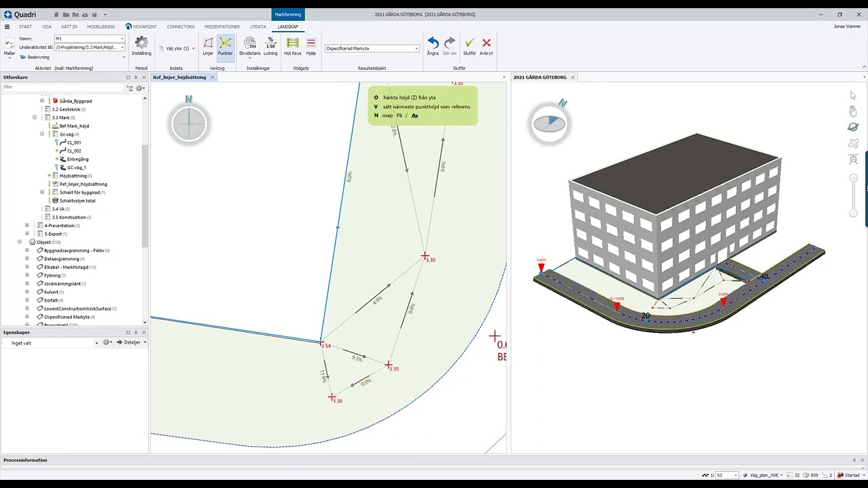The image size is (868, 488).
Task: Open the START ribbon tab
Action: 25,26
